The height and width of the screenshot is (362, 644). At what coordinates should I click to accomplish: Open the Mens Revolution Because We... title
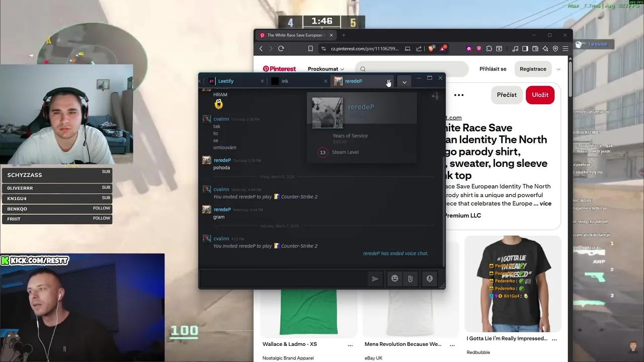(x=403, y=344)
